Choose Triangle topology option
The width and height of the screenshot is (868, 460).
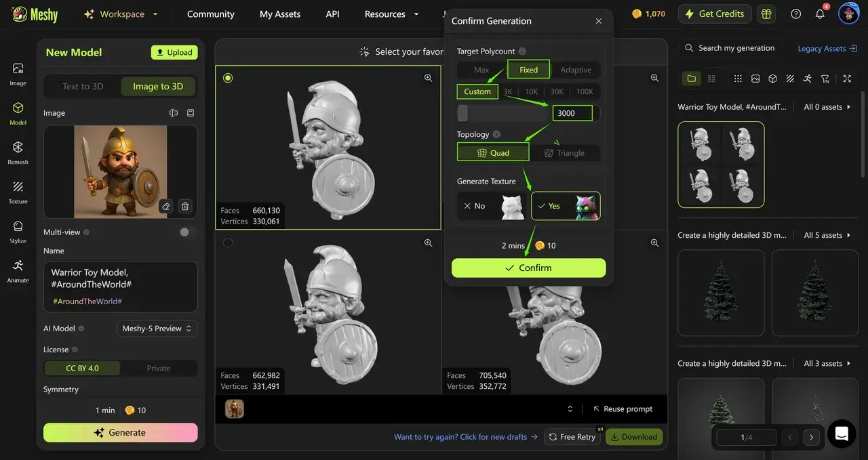(564, 153)
